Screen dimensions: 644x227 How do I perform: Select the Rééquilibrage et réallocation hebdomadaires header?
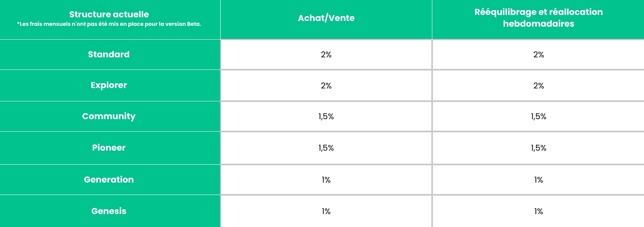pos(538,18)
